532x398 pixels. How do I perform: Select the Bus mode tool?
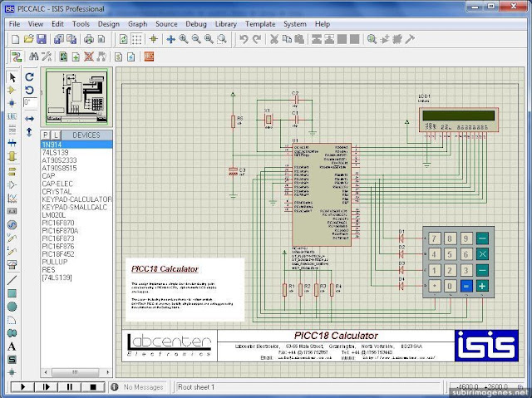pos(12,143)
